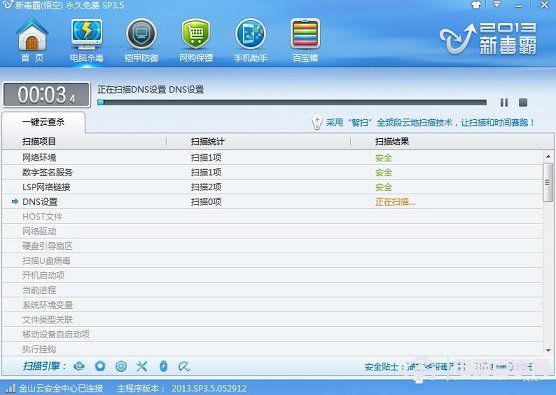Click the wrench tools scan engine icon
This screenshot has width=556, height=395.
[x=142, y=366]
